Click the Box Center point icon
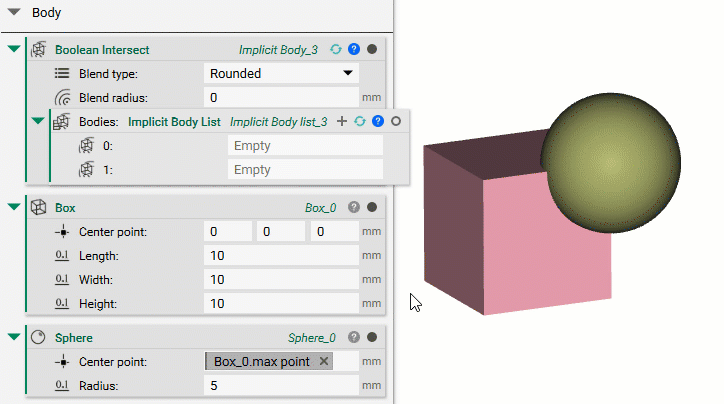The height and width of the screenshot is (404, 724). click(x=62, y=232)
